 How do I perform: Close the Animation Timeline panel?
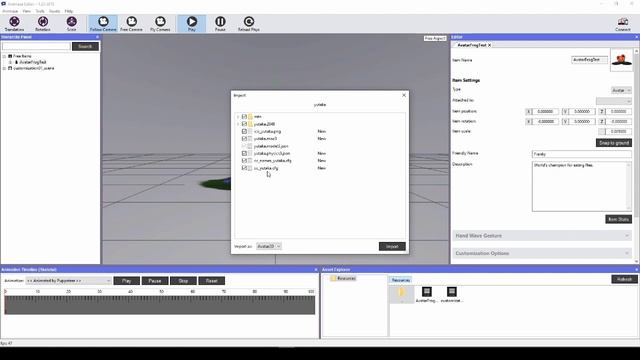click(316, 270)
